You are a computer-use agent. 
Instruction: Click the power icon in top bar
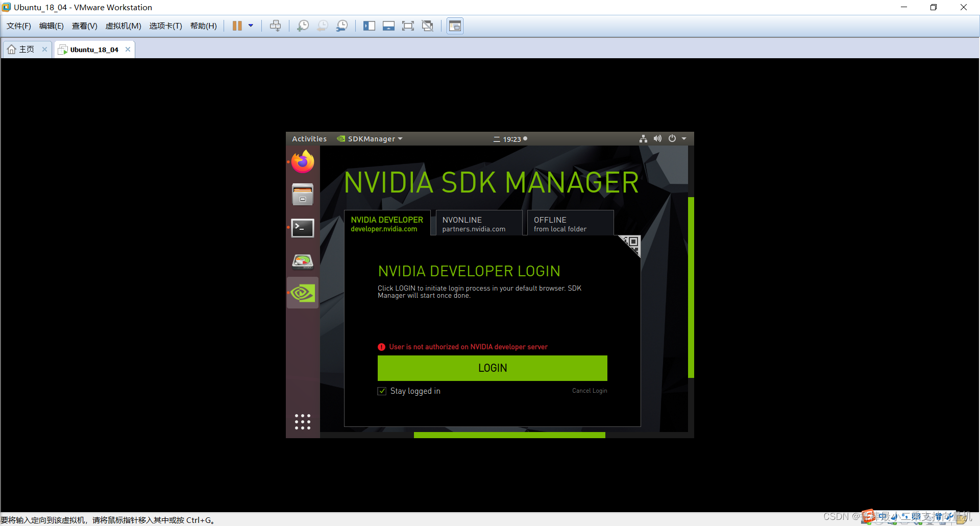(x=672, y=138)
